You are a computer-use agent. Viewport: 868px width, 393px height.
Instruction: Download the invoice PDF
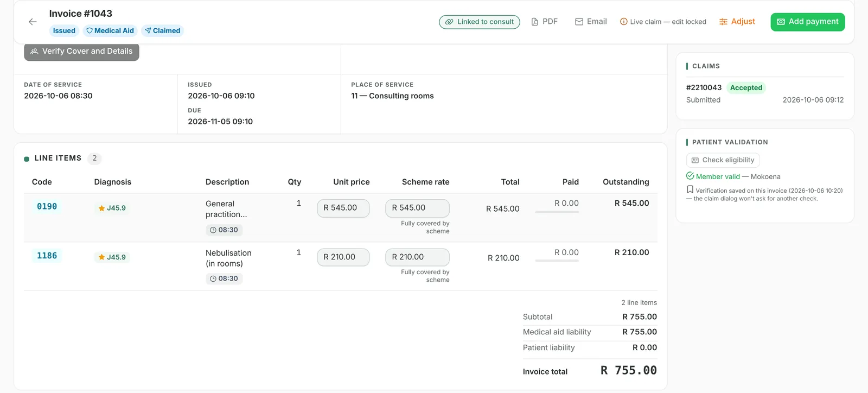(x=544, y=22)
